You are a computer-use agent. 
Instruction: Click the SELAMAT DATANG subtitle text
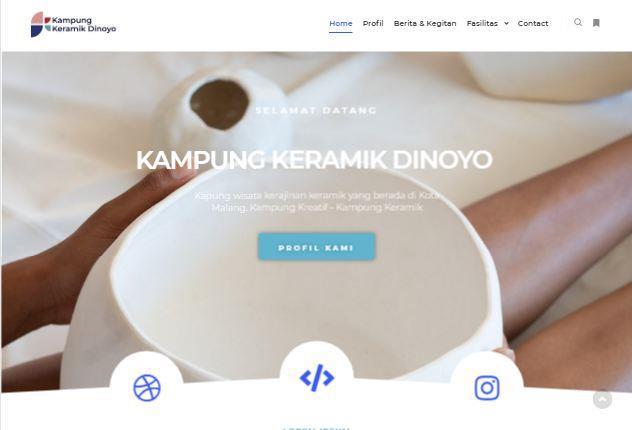click(316, 110)
